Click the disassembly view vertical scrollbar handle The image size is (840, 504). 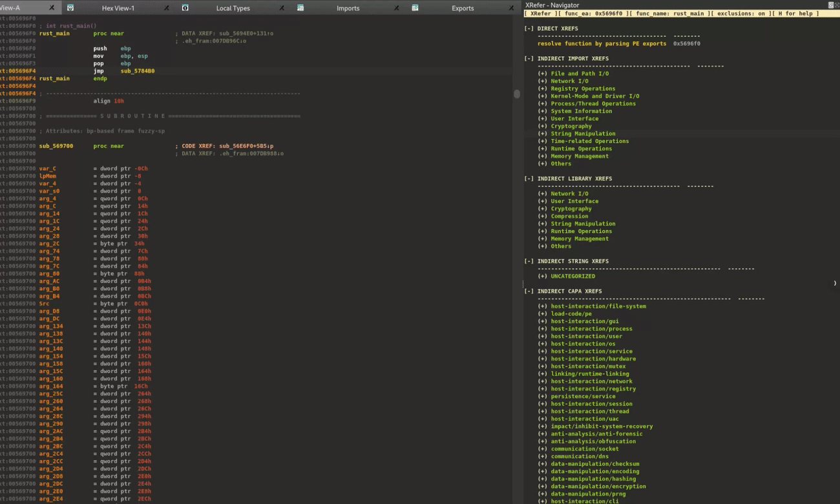[x=517, y=94]
